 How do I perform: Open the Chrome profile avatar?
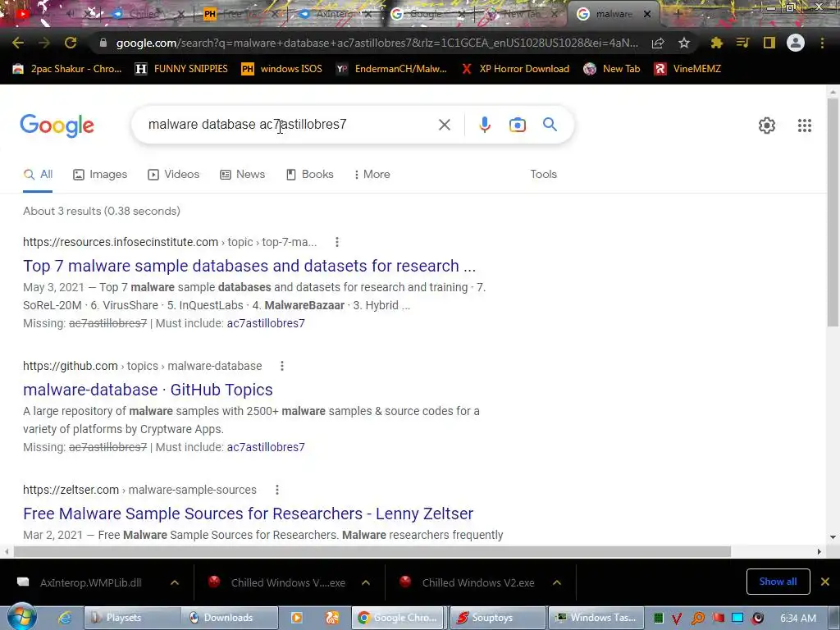coord(796,43)
